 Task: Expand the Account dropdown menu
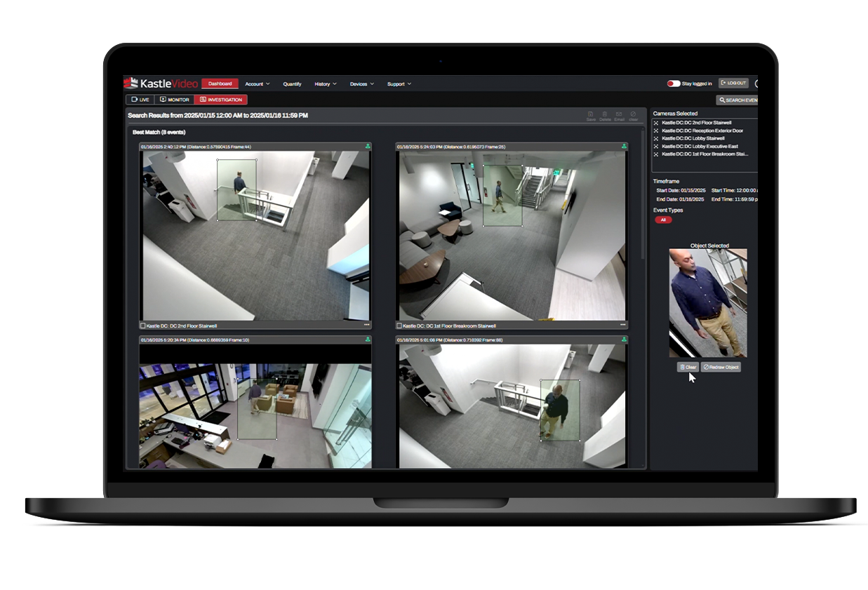[x=258, y=84]
